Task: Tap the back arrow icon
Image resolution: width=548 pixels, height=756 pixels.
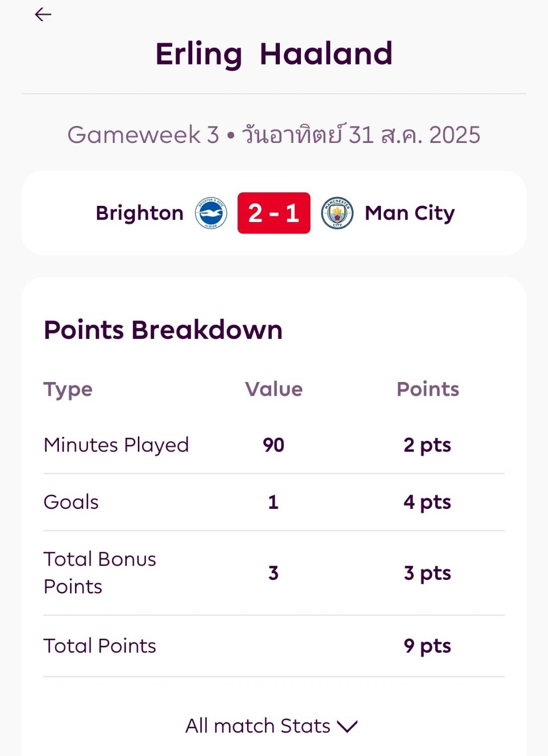Action: pos(43,15)
